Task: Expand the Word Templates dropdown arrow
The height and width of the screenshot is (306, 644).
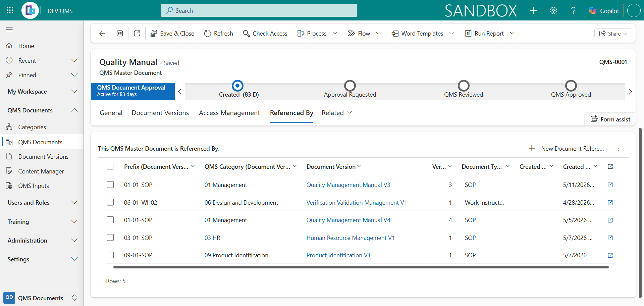Action: (451, 33)
